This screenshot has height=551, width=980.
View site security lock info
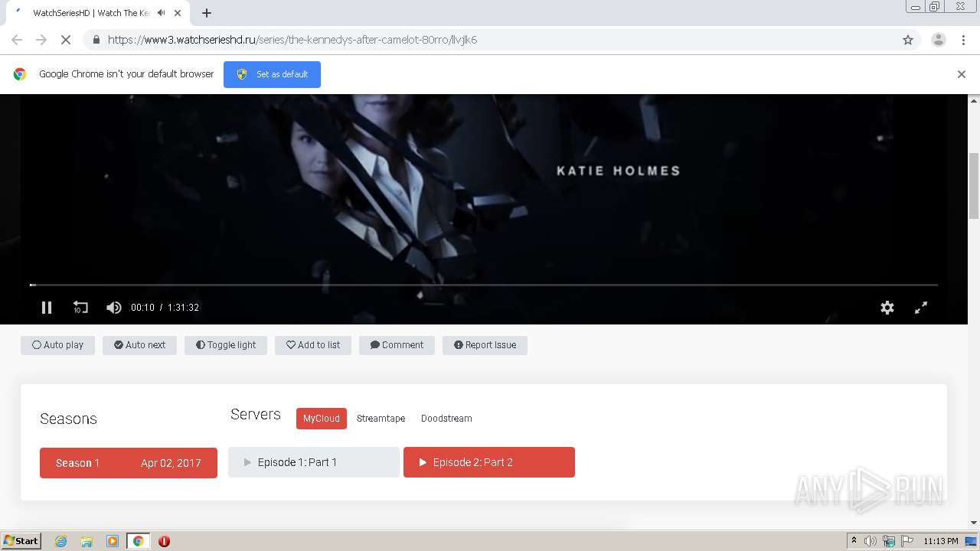[96, 40]
